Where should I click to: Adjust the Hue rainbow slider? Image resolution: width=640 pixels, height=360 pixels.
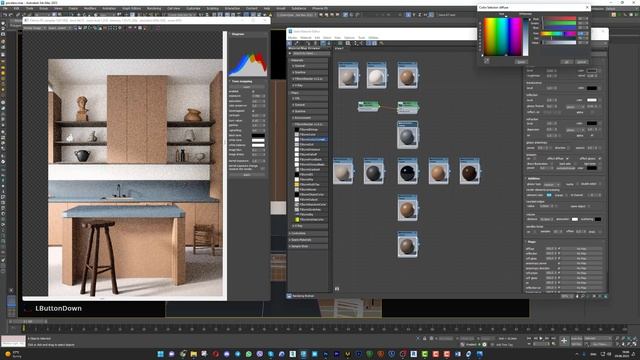(559, 33)
